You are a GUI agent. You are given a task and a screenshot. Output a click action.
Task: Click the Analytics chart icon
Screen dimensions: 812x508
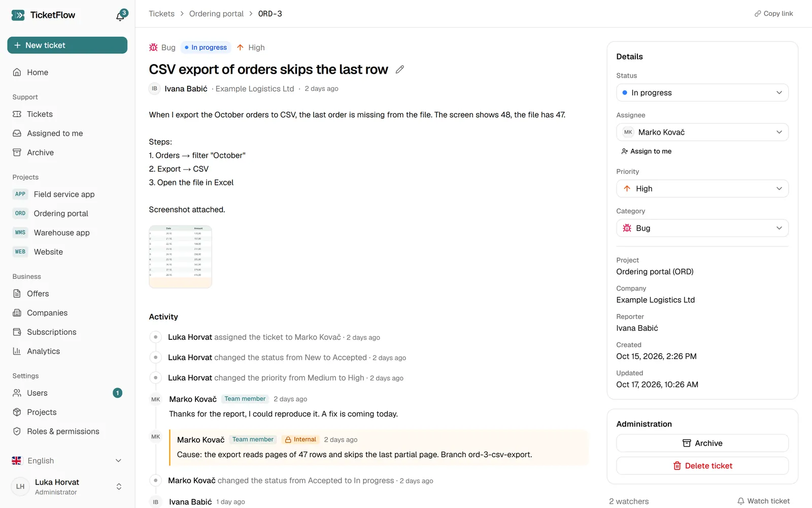pos(17,352)
